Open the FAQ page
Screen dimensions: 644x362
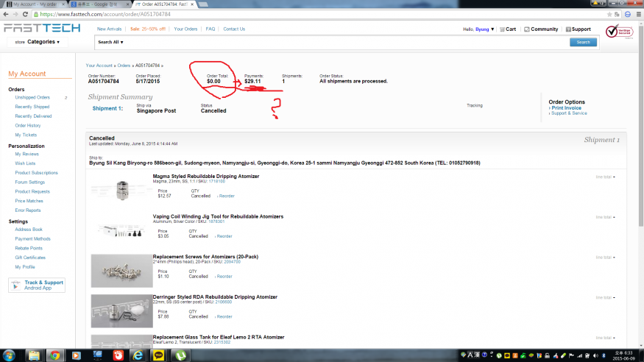(210, 29)
